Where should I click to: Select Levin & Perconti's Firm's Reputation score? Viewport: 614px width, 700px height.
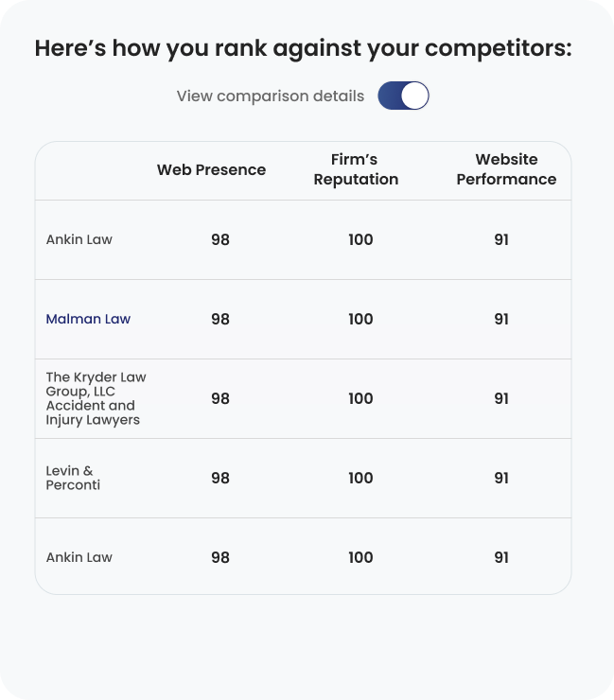coord(360,478)
